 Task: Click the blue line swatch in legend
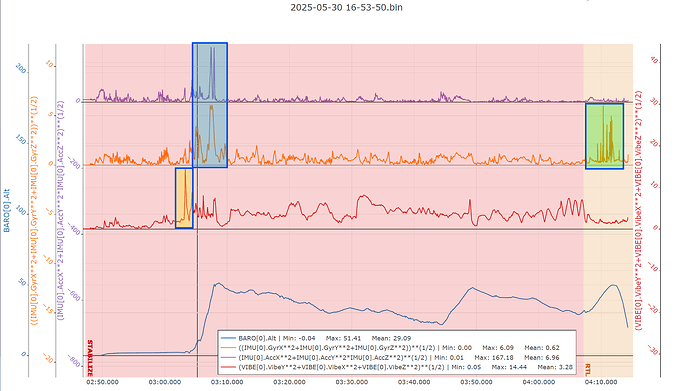pyautogui.click(x=228, y=338)
